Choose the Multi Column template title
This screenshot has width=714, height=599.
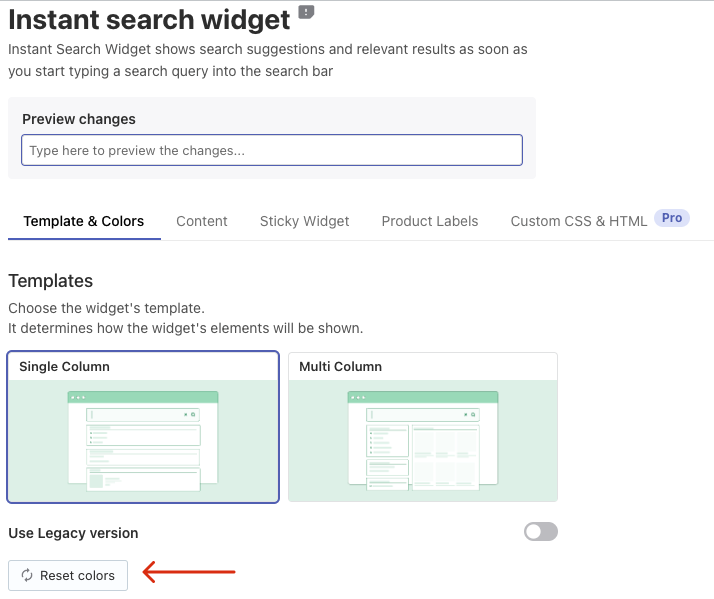pos(340,367)
